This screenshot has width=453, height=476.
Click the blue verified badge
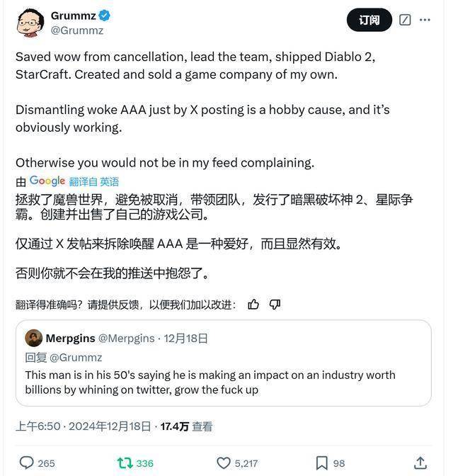click(x=103, y=16)
